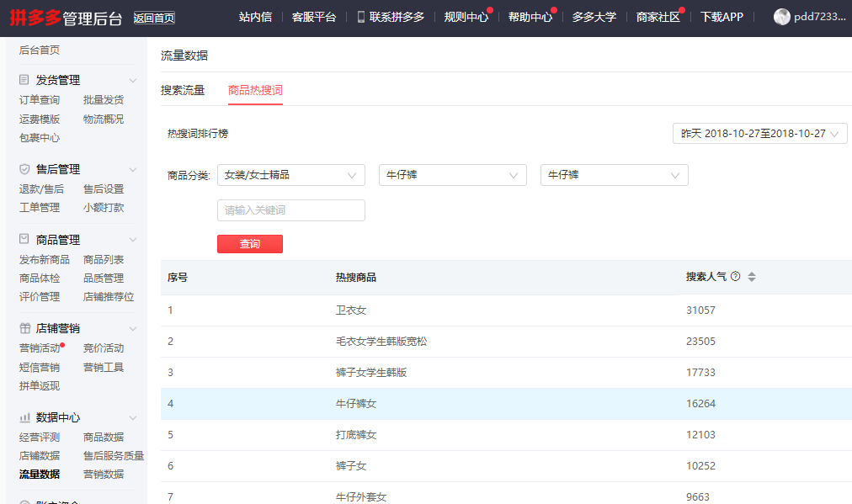852x504 pixels.
Task: Open 站内信 in the top bar
Action: (x=255, y=17)
